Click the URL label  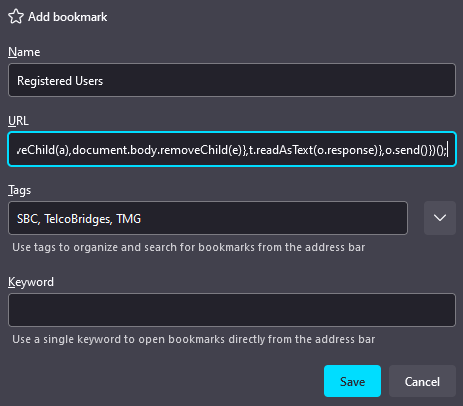point(18,121)
